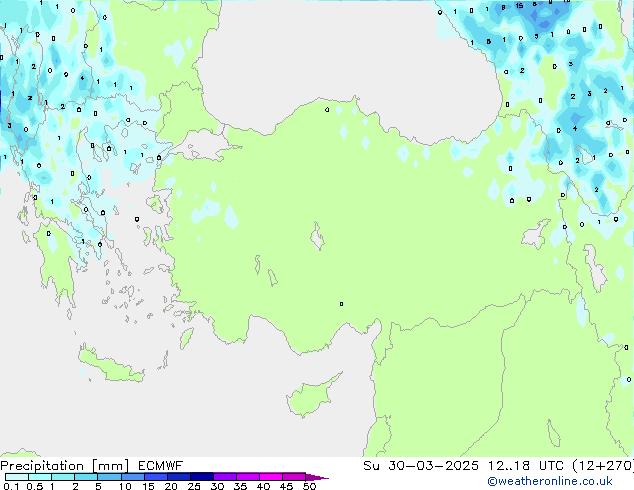634x490 pixels.
Task: Pick the 1–2 mm legend color box
Action: coord(63,477)
